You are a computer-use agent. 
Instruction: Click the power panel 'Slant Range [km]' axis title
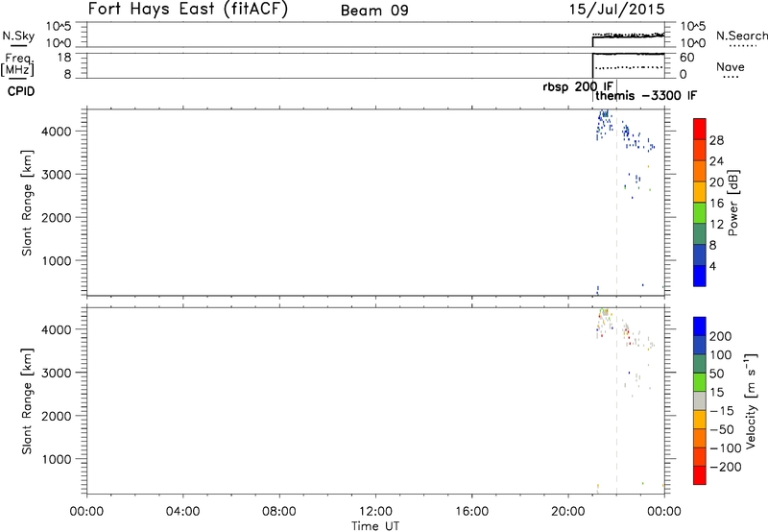point(27,203)
